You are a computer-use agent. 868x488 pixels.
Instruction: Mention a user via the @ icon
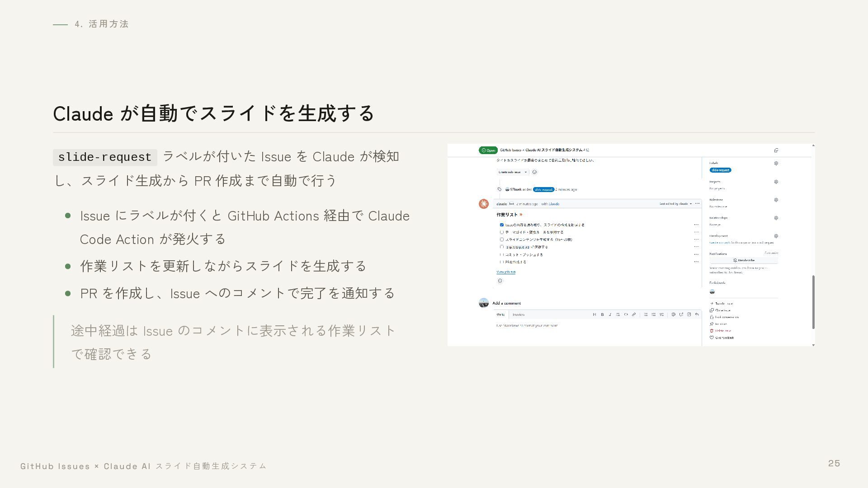click(674, 314)
